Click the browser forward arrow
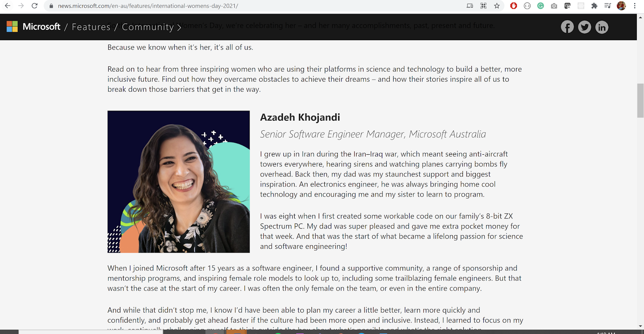This screenshot has width=644, height=334. 21,6
